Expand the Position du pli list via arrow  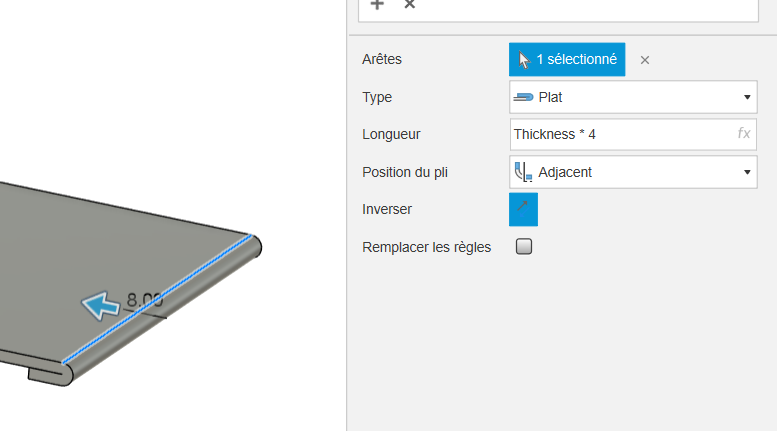coord(747,172)
